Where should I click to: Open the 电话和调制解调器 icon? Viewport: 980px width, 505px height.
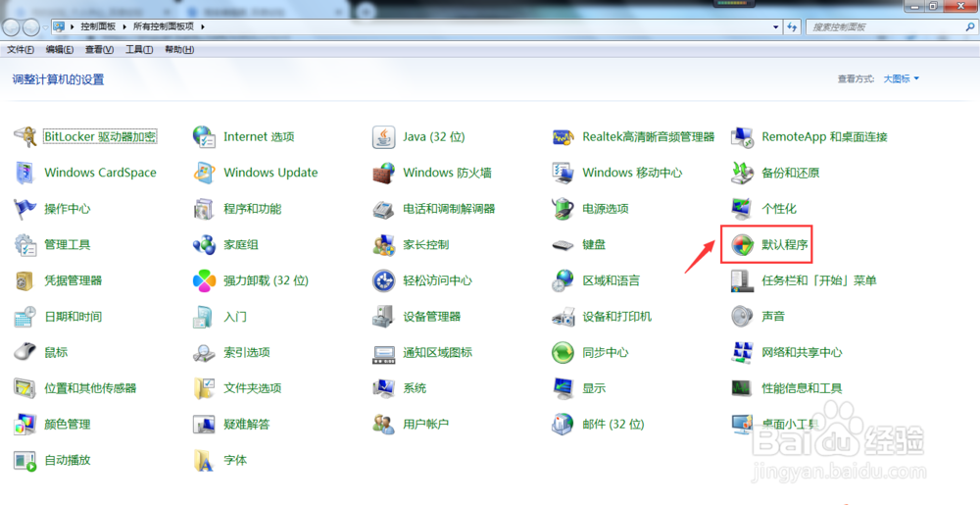coord(384,209)
